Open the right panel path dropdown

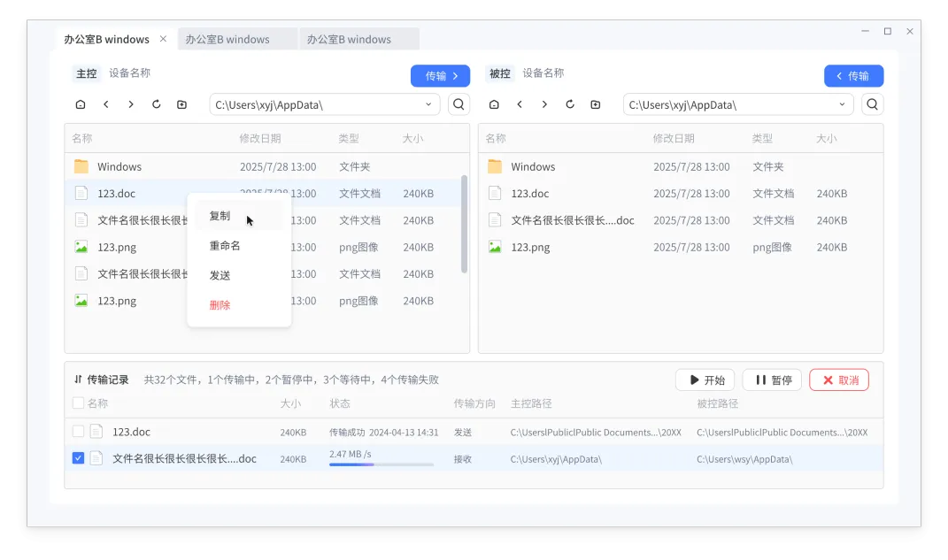pos(841,104)
